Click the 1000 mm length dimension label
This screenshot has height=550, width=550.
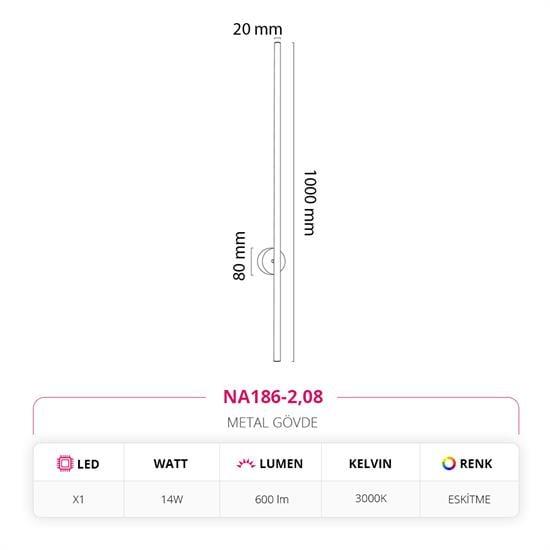click(310, 203)
